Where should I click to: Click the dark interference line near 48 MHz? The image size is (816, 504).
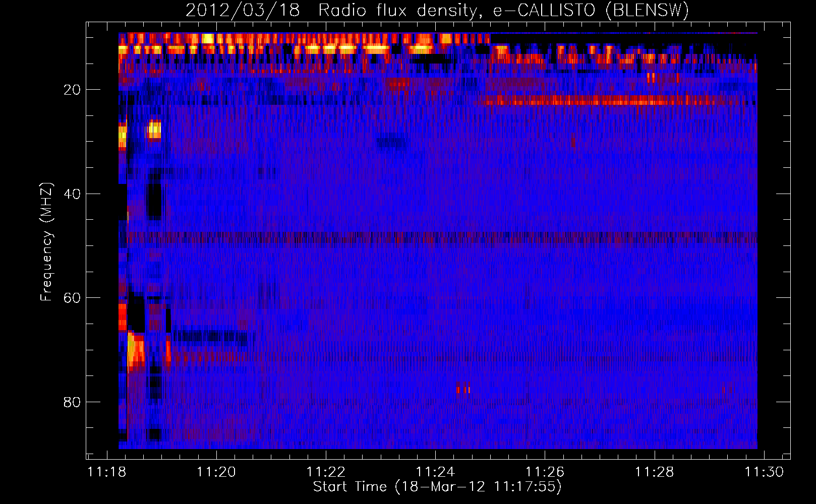coord(438,237)
